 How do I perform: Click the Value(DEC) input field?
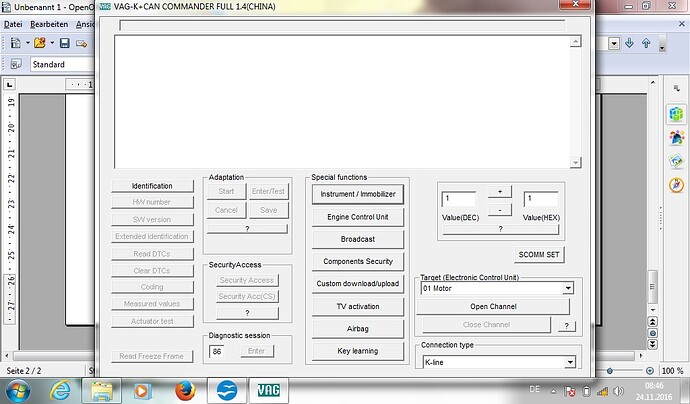coord(459,199)
